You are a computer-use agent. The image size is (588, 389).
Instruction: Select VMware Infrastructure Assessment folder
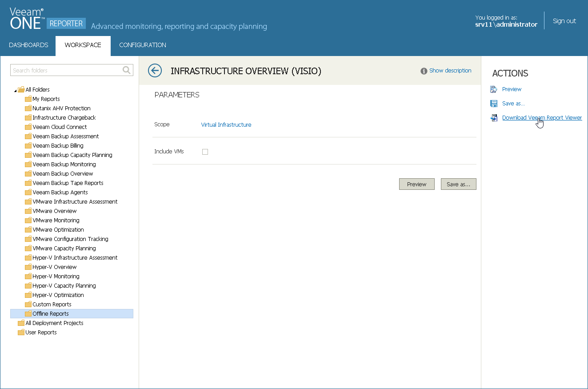(75, 201)
